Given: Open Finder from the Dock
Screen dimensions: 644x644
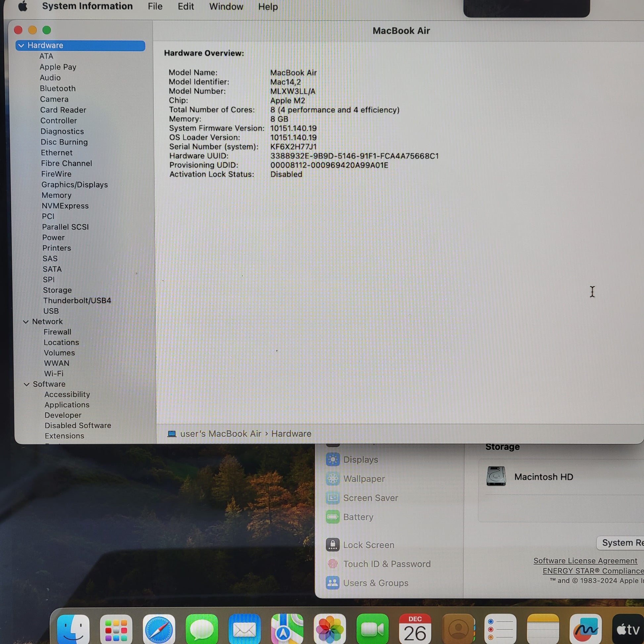Looking at the screenshot, I should (x=73, y=629).
